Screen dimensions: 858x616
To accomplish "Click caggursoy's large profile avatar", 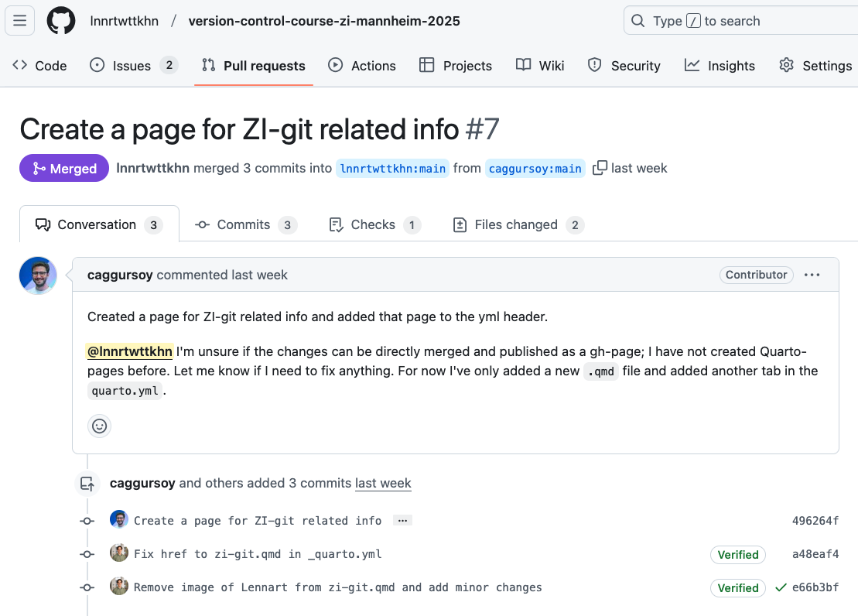I will (38, 275).
